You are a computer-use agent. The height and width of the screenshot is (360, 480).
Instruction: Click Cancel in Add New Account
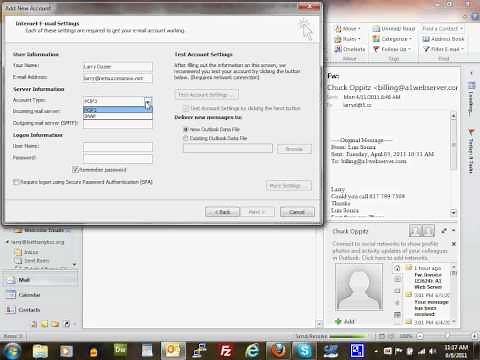point(297,212)
